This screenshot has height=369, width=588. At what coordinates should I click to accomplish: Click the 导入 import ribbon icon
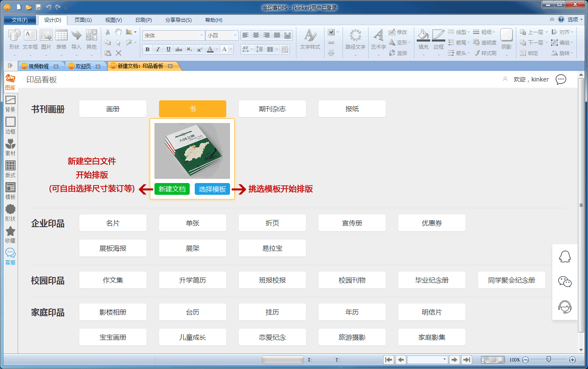76,40
